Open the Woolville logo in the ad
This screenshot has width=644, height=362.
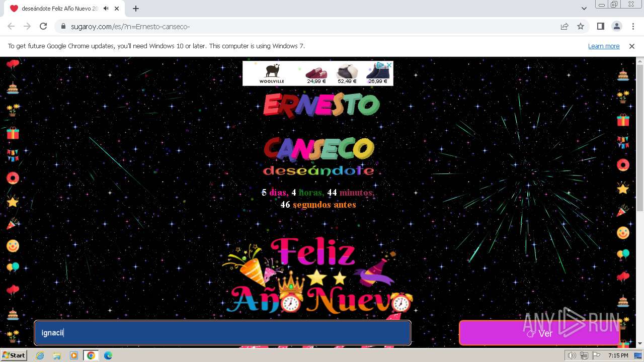coord(272,73)
